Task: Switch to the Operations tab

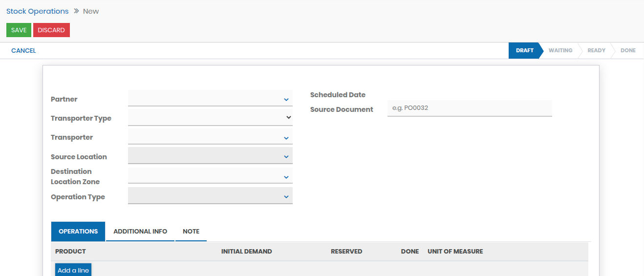Action: pos(78,232)
